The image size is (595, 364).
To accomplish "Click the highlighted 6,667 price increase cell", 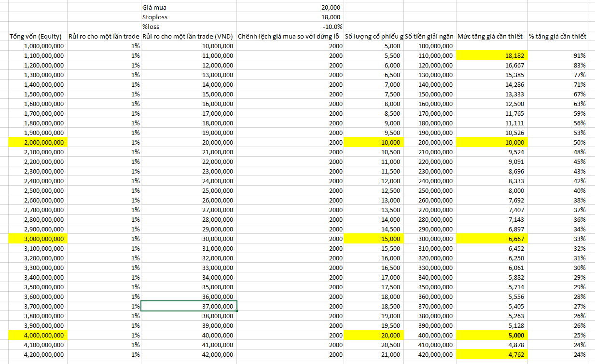I will [491, 239].
